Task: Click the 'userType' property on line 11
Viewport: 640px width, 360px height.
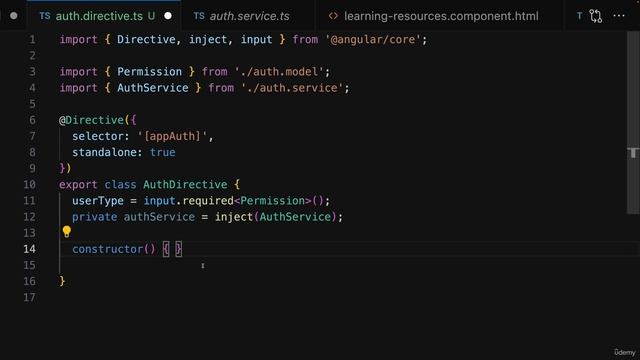Action: pyautogui.click(x=98, y=201)
